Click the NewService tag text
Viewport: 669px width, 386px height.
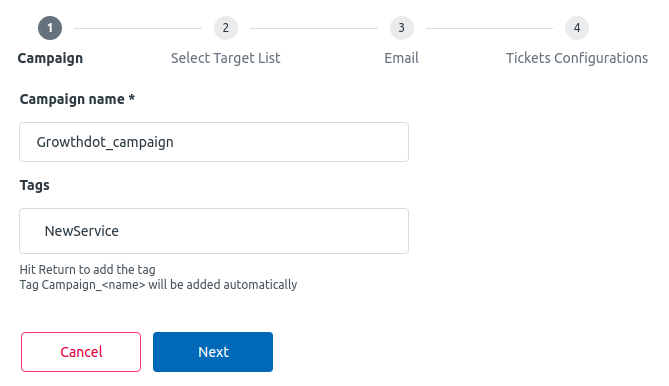coord(82,231)
